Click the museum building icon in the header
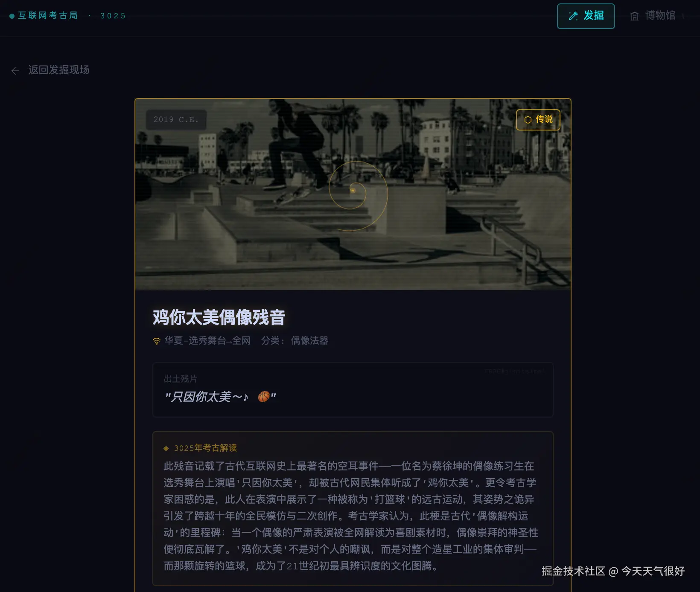700x592 pixels. 634,16
